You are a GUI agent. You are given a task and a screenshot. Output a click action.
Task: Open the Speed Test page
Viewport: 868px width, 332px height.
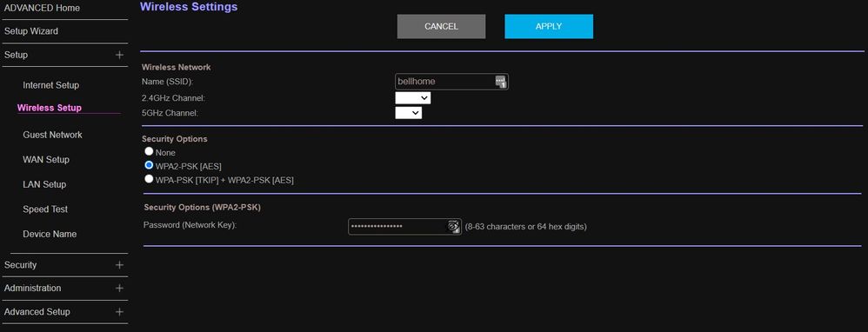(x=45, y=209)
